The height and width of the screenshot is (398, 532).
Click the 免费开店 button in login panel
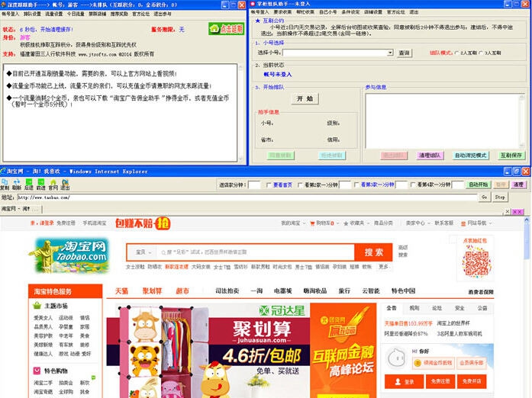(x=472, y=381)
